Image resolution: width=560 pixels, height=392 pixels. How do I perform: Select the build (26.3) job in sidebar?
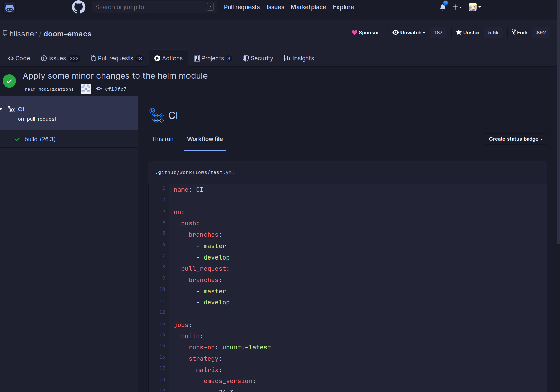tap(40, 139)
